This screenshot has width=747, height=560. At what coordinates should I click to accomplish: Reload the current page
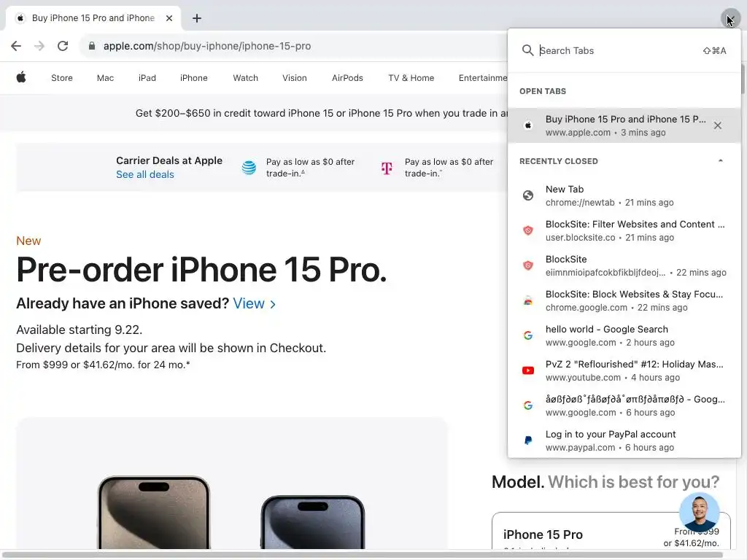tap(63, 46)
